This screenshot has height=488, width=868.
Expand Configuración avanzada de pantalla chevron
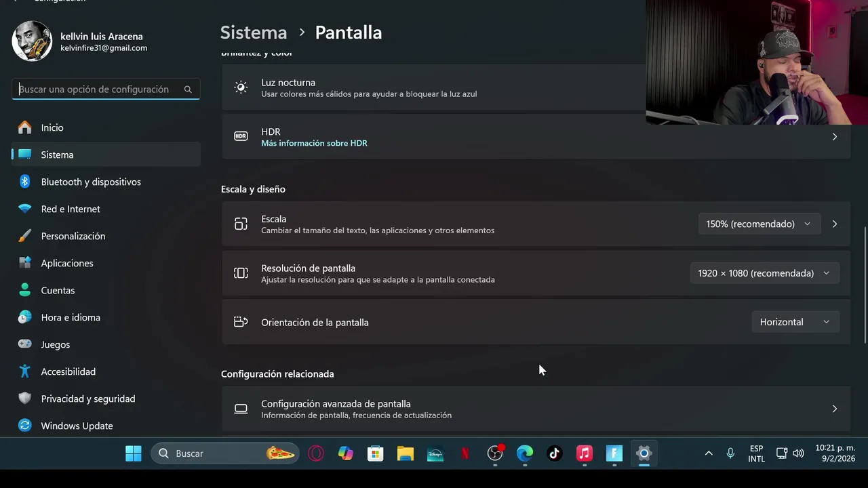click(835, 409)
